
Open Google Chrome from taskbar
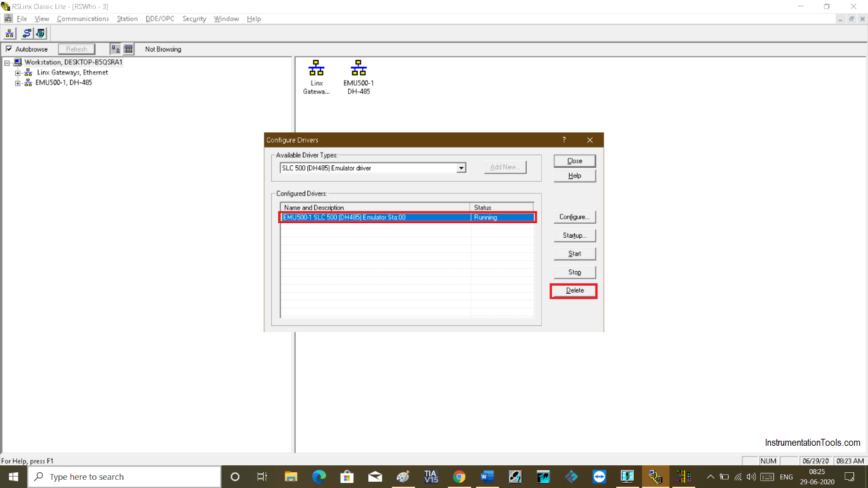(x=459, y=477)
